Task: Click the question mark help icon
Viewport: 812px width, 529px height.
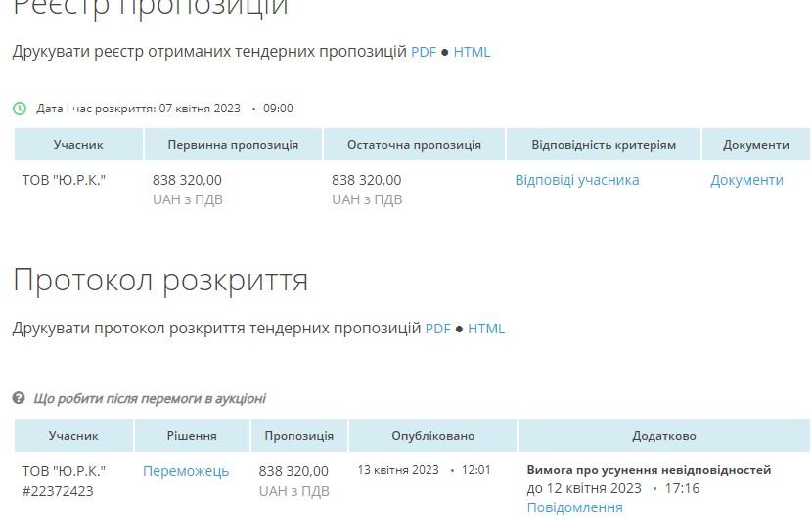Action: (19, 399)
